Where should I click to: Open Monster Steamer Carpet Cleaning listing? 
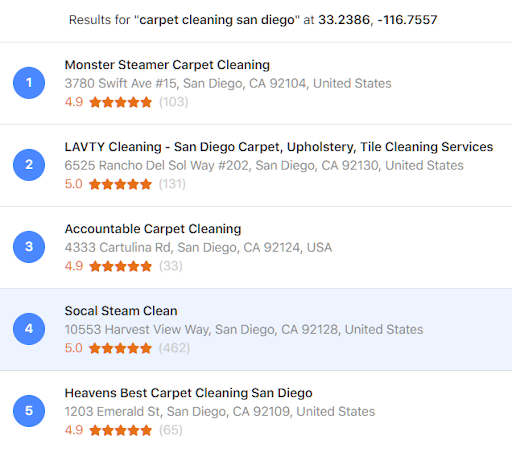click(x=167, y=65)
